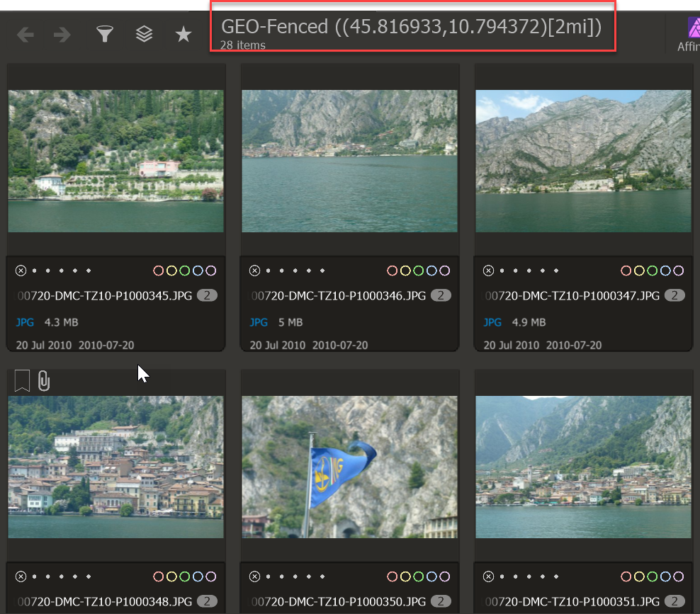This screenshot has height=614, width=700.
Task: Apply purple color label to P1000350.JPG
Action: click(445, 576)
